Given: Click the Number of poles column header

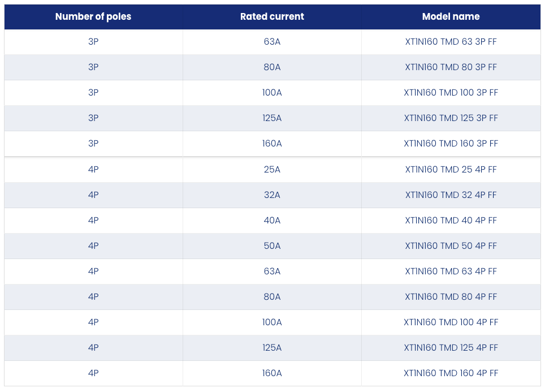Looking at the screenshot, I should (x=93, y=17).
